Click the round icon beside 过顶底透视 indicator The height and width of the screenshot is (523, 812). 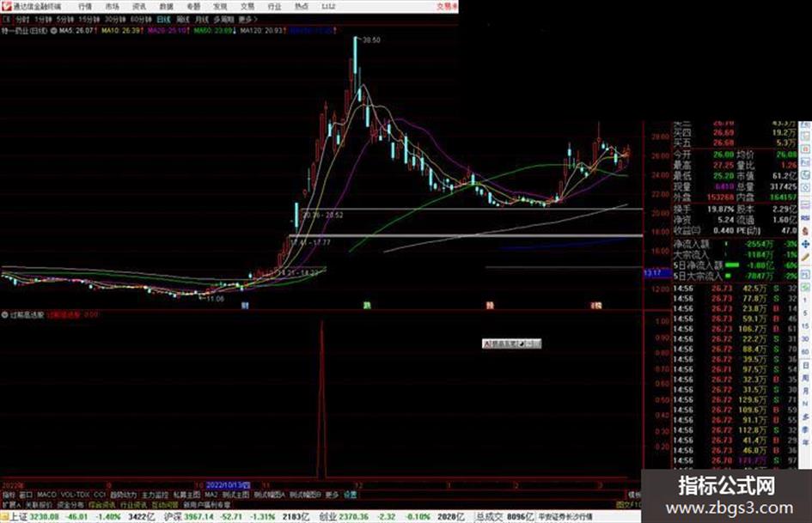(x=4, y=314)
